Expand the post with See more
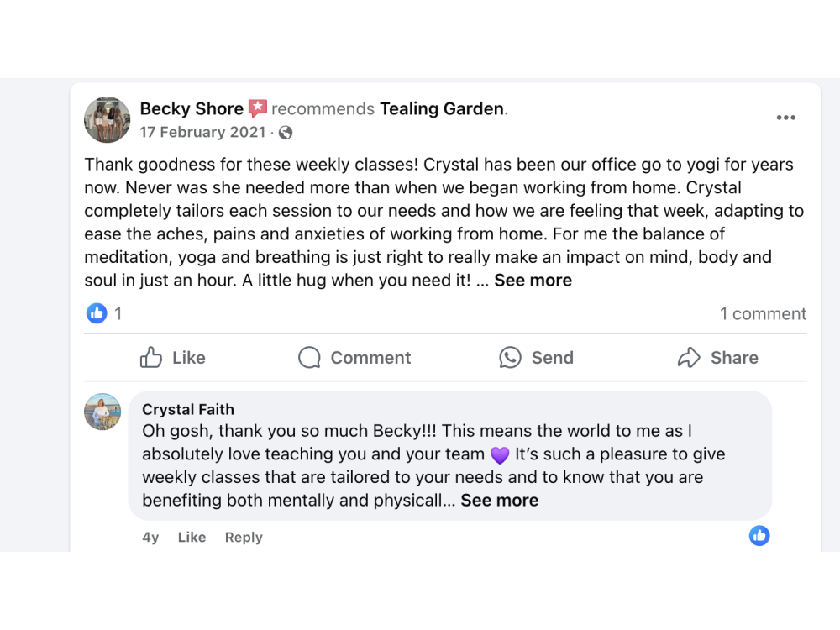 tap(533, 281)
